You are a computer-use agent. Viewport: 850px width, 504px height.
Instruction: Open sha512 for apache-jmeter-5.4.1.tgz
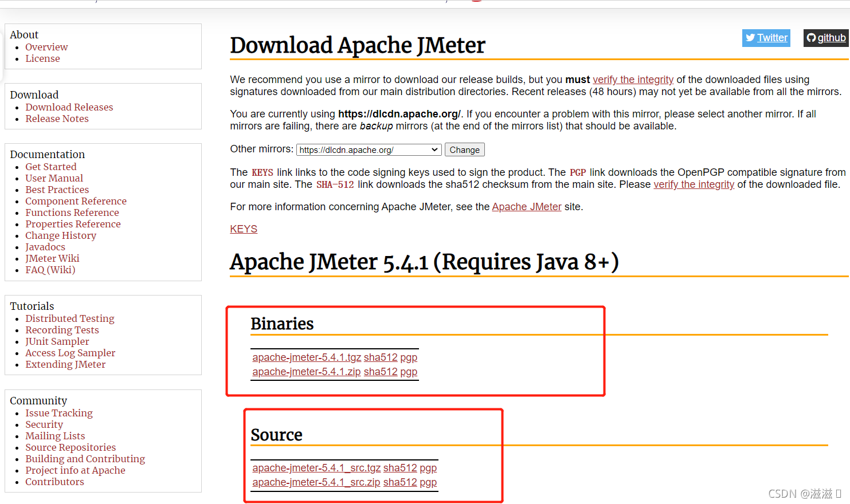tap(381, 357)
